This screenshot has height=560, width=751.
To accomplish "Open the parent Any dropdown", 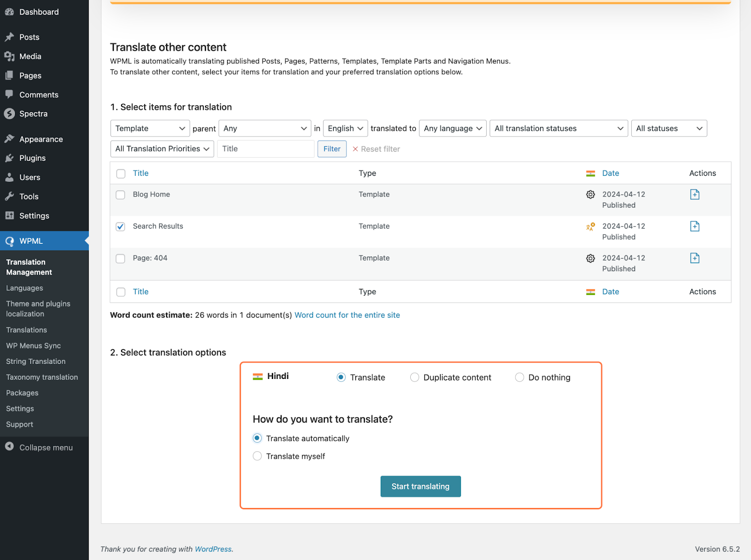I will 265,129.
